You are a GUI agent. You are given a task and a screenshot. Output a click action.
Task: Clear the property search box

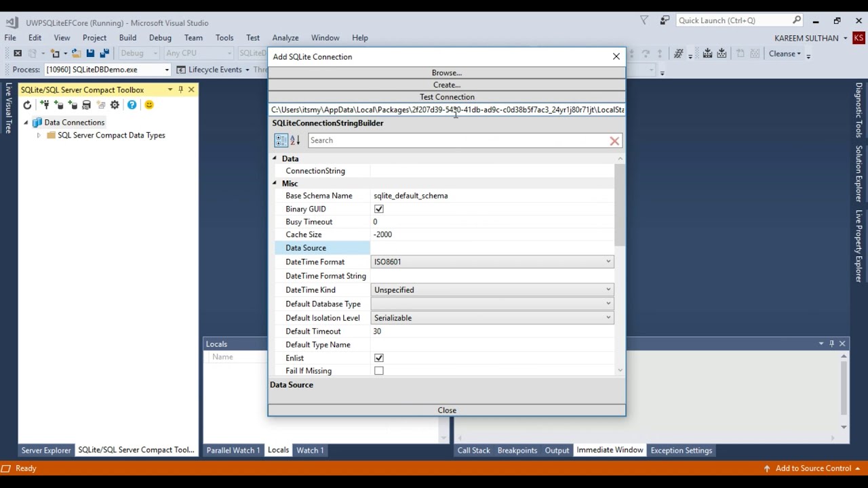click(x=614, y=140)
